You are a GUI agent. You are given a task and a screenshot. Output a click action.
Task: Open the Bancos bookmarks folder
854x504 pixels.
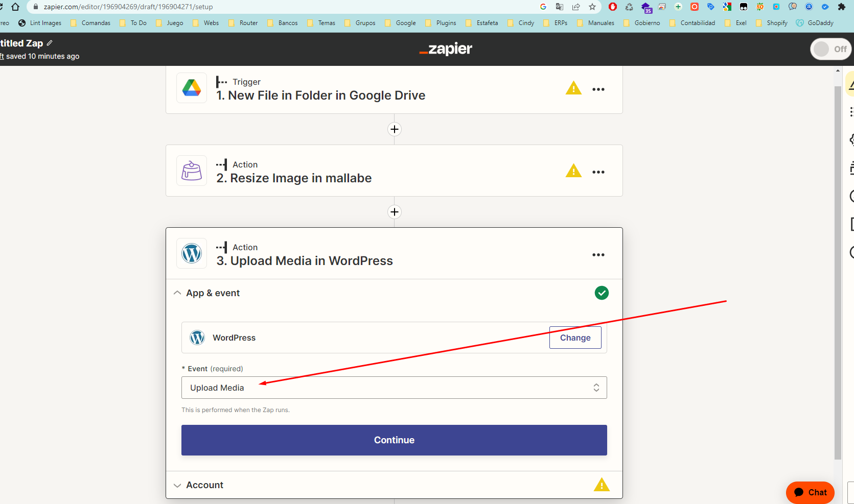coord(283,23)
